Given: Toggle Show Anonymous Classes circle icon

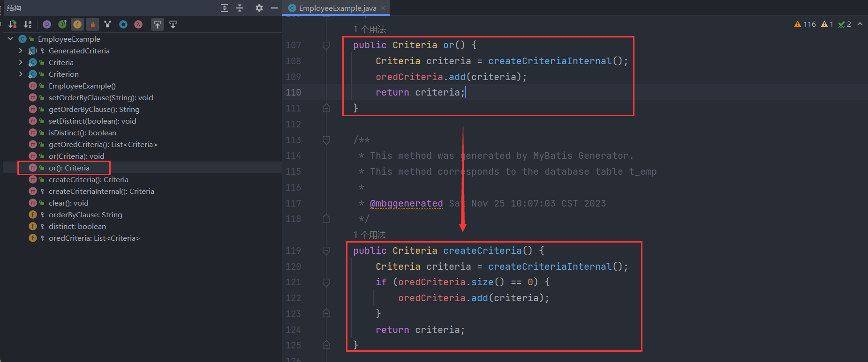Looking at the screenshot, I should 123,24.
